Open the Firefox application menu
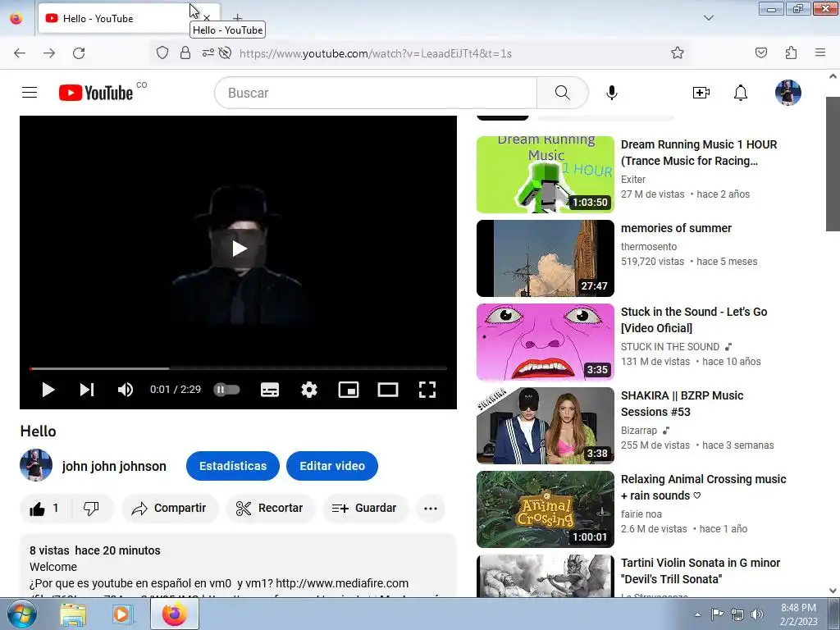The height and width of the screenshot is (630, 840). coord(820,52)
